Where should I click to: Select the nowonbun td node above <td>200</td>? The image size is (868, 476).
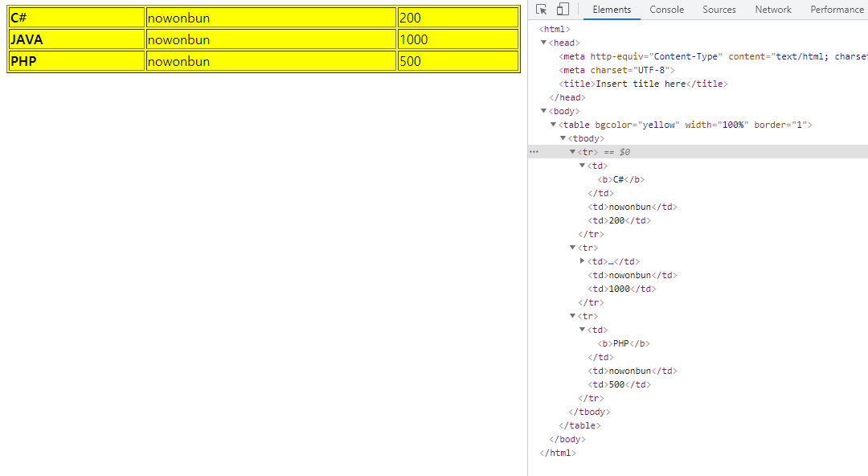(x=633, y=207)
